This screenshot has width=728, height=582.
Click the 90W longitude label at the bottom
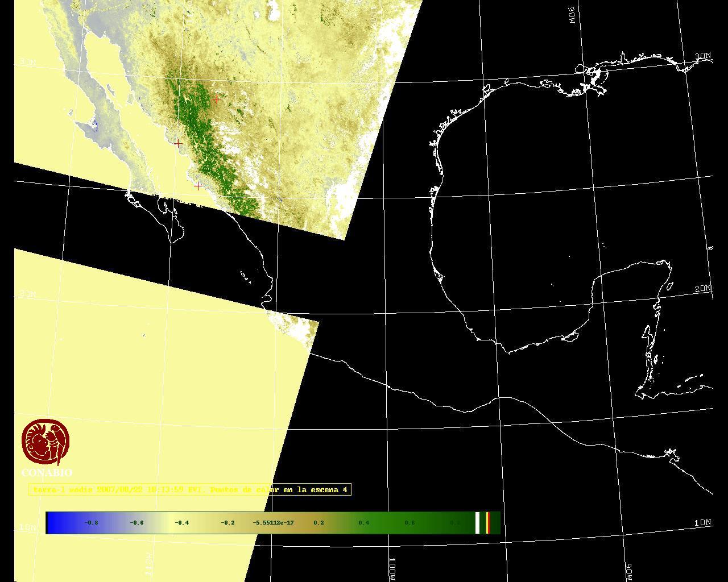point(629,571)
